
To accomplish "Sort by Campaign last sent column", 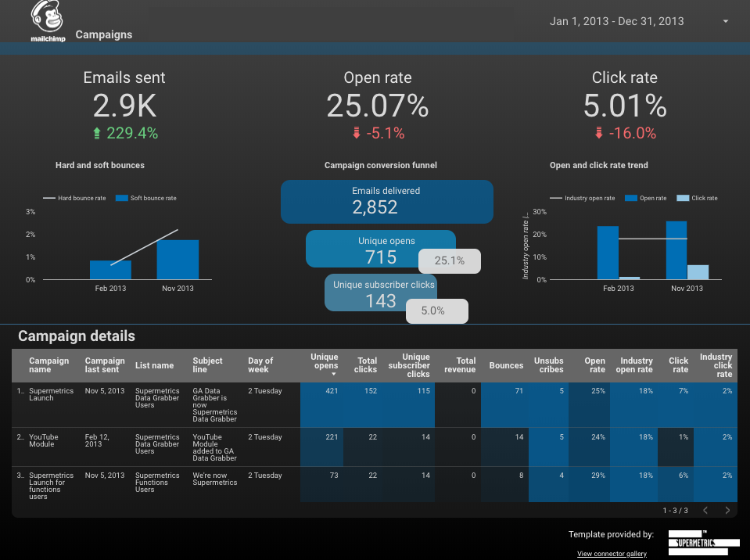I will click(x=105, y=365).
